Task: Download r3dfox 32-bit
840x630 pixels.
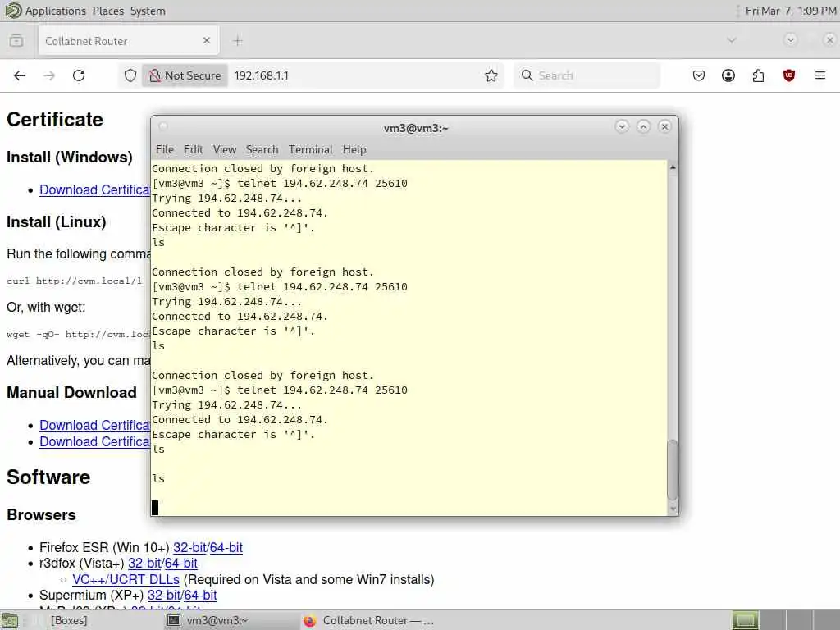Action: [144, 563]
